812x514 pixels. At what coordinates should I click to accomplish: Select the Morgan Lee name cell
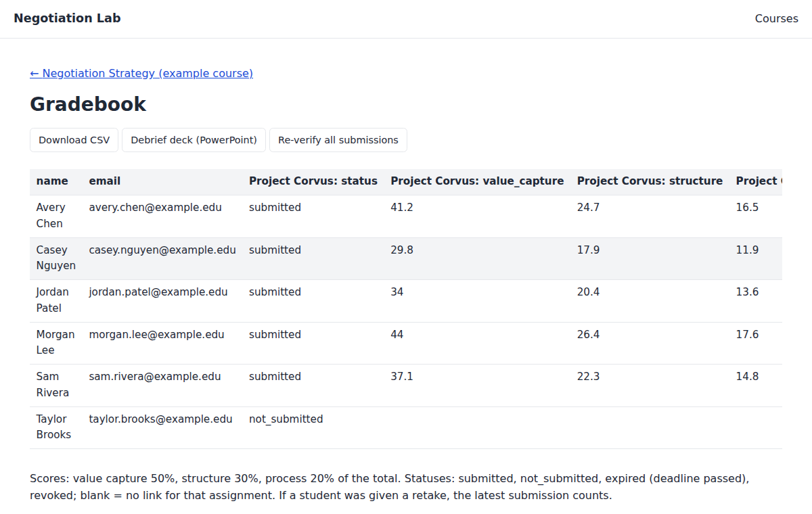(x=56, y=343)
